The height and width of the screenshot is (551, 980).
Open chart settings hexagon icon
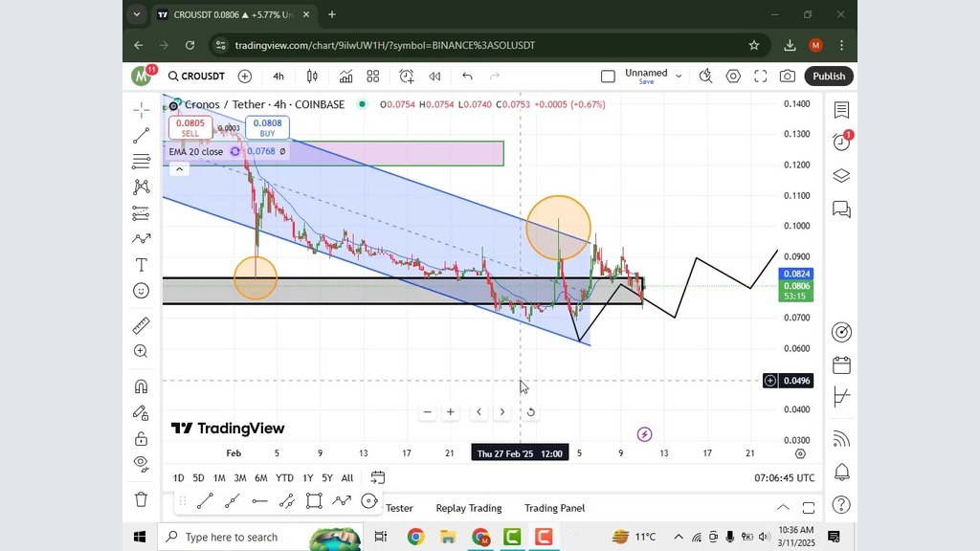(x=733, y=77)
